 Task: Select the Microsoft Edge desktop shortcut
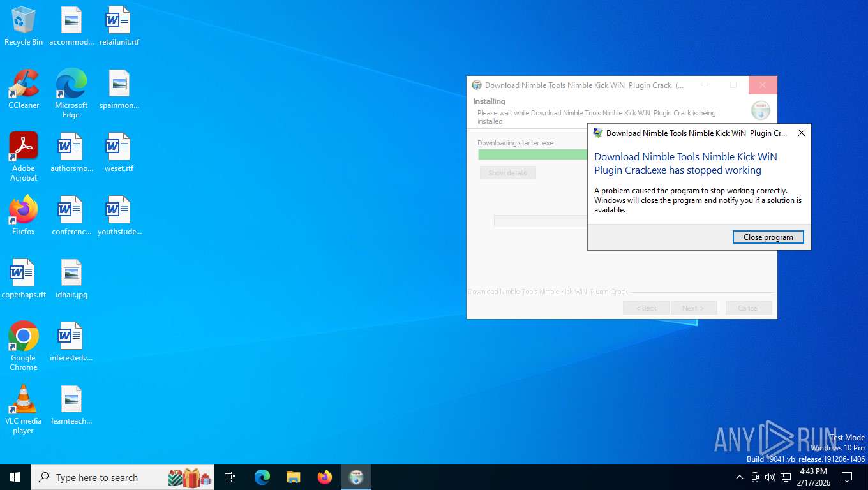[71, 94]
